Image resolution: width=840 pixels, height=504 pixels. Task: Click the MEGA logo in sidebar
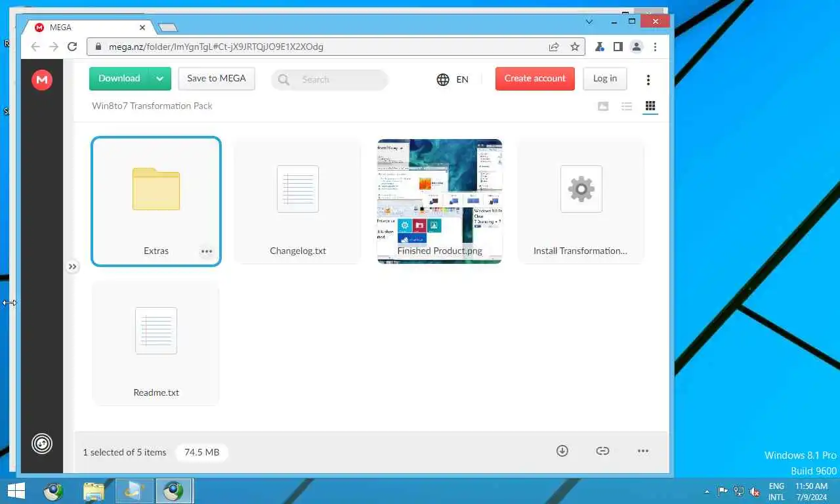tap(42, 80)
